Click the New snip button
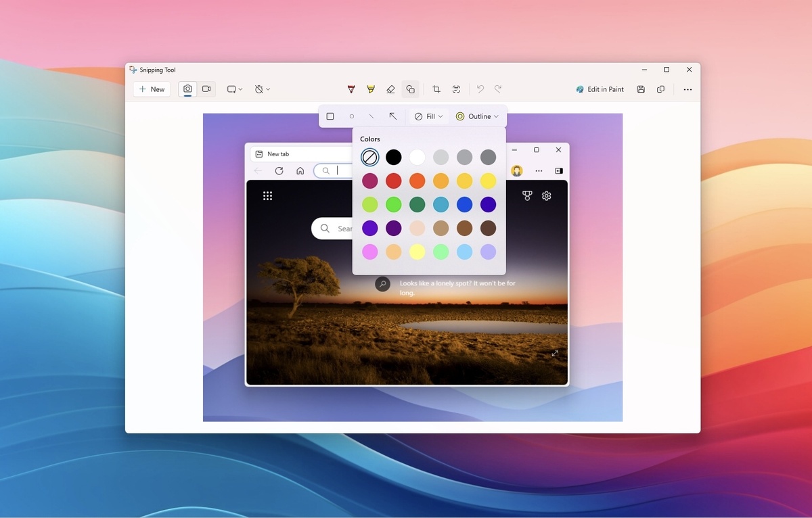 point(152,89)
